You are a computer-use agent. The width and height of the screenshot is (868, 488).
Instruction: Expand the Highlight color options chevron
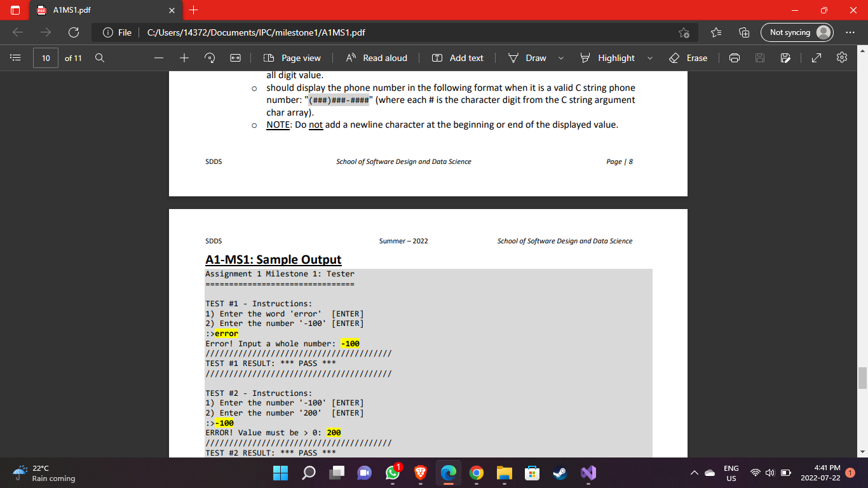click(649, 58)
